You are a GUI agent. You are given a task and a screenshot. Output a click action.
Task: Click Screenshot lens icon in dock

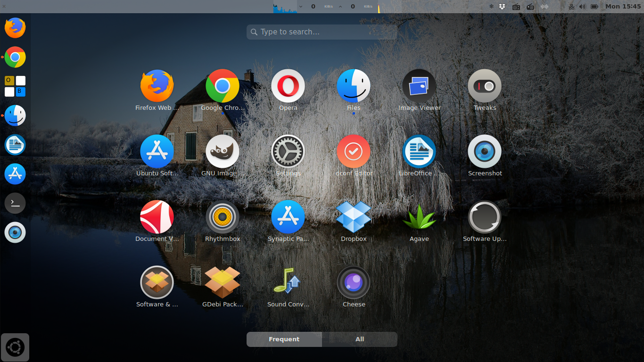pyautogui.click(x=15, y=232)
